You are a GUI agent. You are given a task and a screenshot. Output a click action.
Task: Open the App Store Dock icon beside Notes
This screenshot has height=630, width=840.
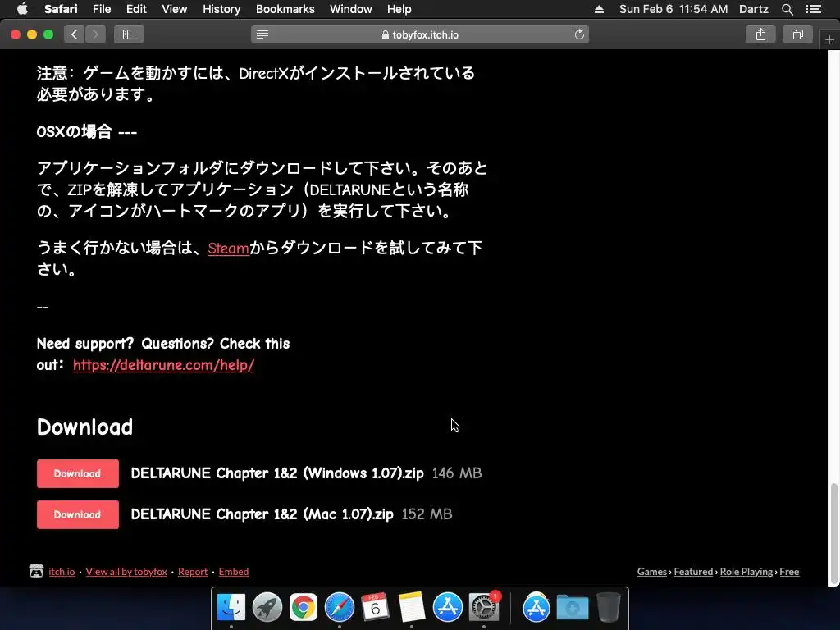(x=447, y=608)
